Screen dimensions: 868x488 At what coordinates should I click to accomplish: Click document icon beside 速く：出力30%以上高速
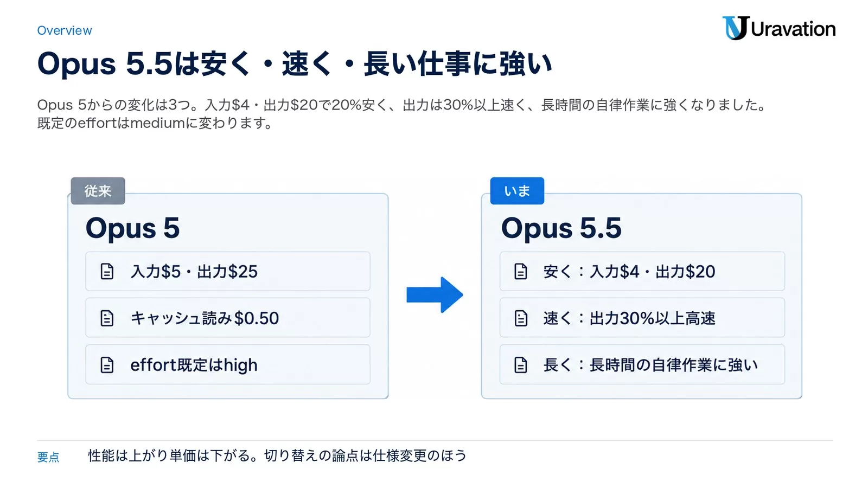[521, 318]
